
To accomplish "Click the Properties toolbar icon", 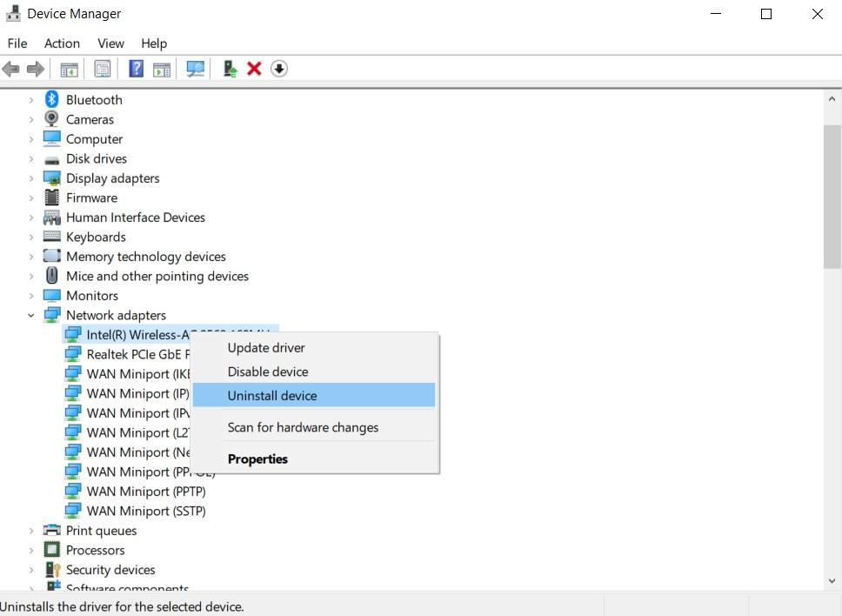I will (102, 69).
